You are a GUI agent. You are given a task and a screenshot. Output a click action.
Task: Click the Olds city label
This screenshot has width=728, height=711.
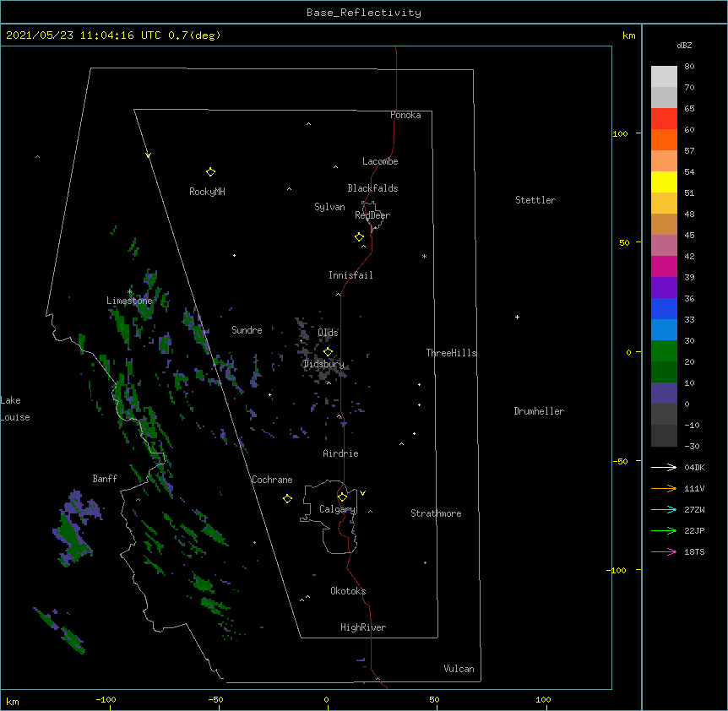[x=328, y=333]
